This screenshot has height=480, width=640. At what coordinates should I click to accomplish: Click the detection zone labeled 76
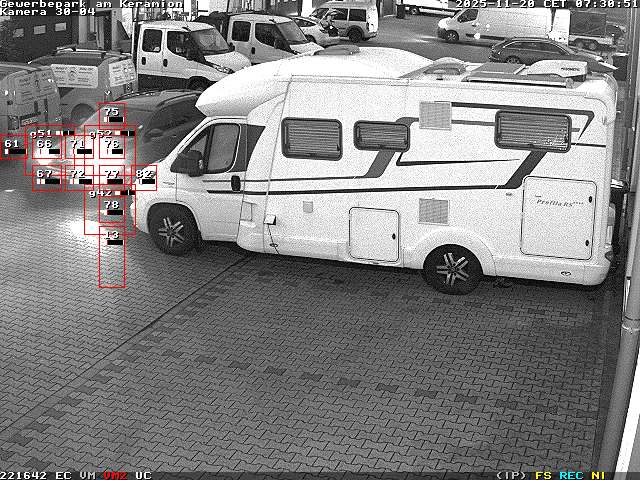point(112,146)
